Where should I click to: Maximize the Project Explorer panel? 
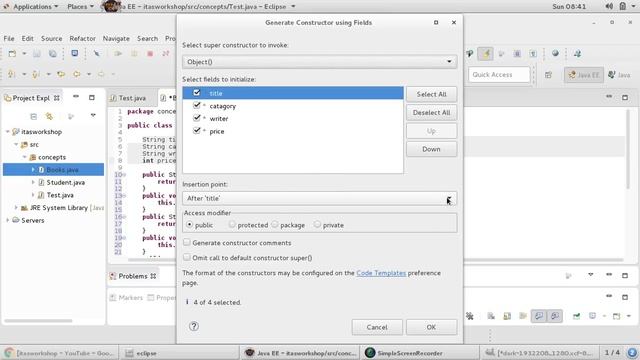(x=92, y=97)
